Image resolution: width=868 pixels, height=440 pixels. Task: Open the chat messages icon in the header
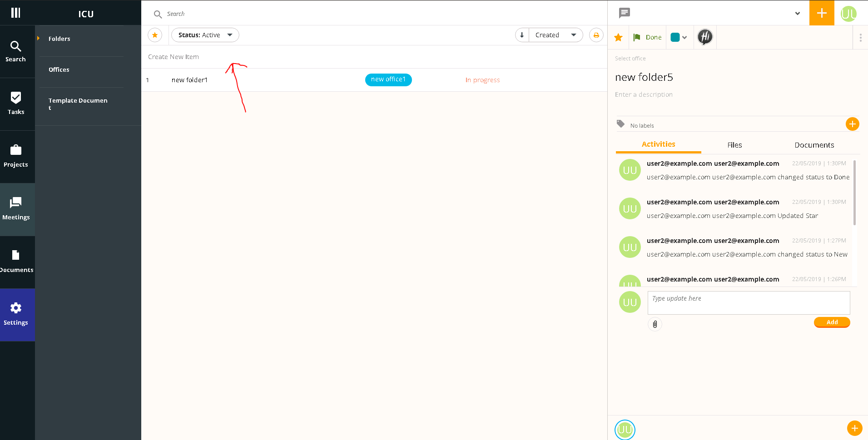pos(625,13)
